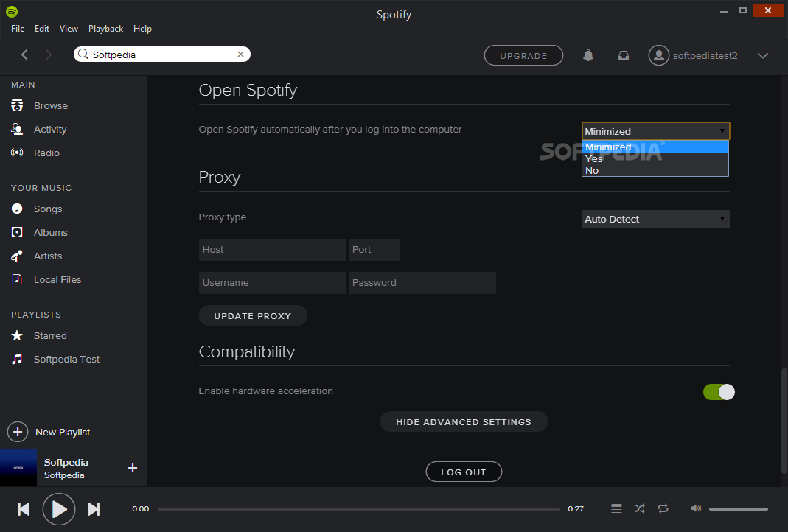Click the Softpedia search field
The height and width of the screenshot is (532, 788).
pos(162,55)
